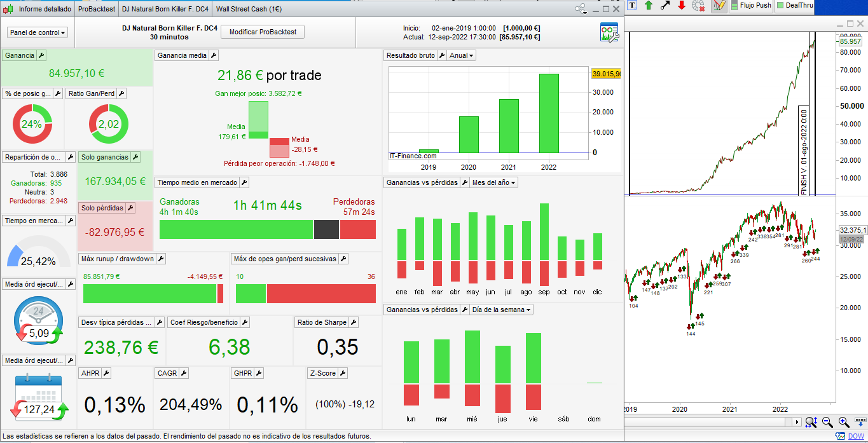
Task: Click the 167.934,05 € Solo ganancias value
Action: tap(115, 181)
